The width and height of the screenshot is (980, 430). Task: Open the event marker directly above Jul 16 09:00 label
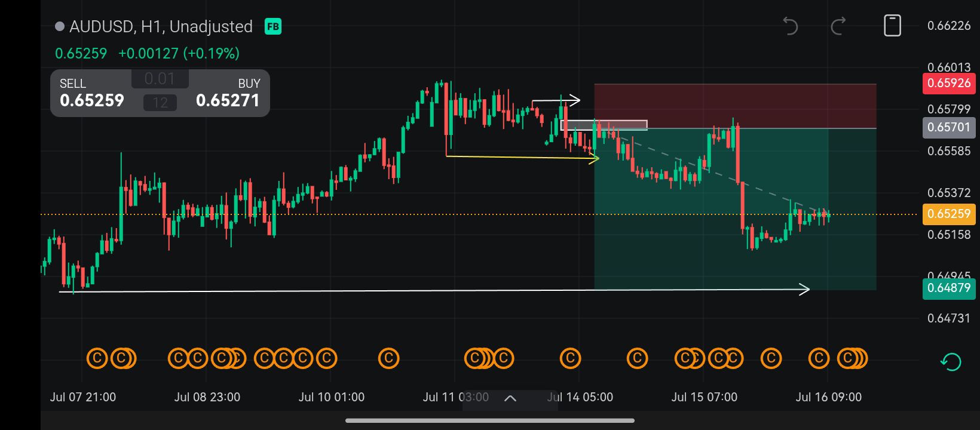tap(819, 358)
